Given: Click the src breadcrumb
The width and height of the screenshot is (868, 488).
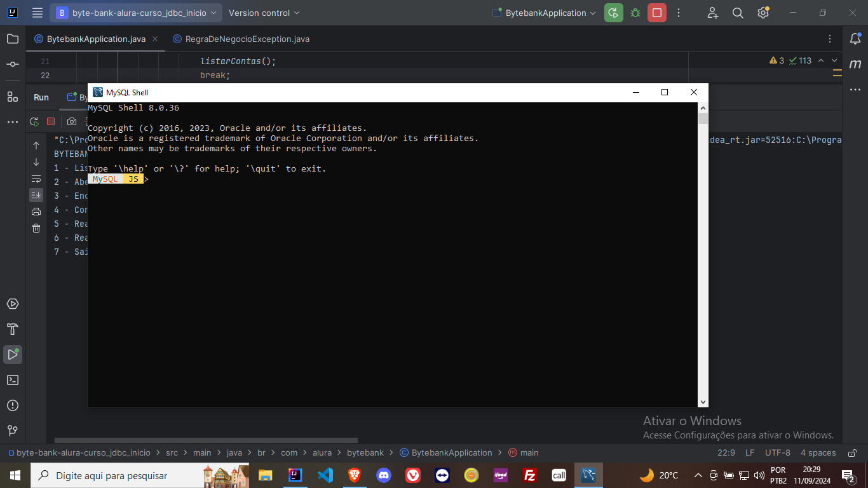Looking at the screenshot, I should tap(172, 453).
